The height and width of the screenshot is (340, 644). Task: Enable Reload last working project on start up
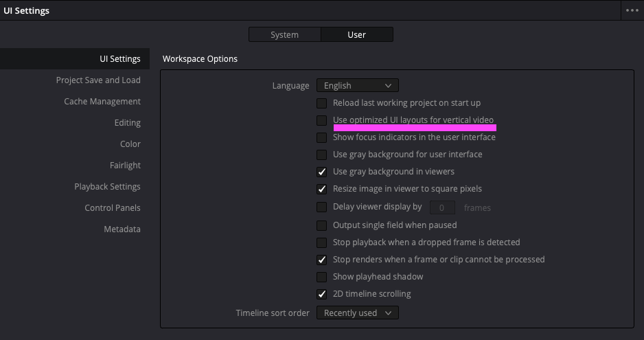pos(321,103)
